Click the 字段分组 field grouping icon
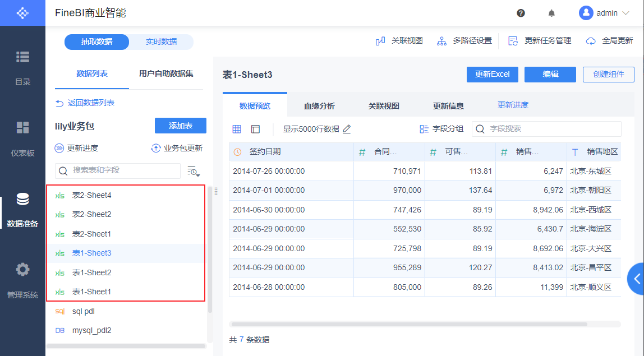Image resolution: width=644 pixels, height=356 pixels. (424, 129)
